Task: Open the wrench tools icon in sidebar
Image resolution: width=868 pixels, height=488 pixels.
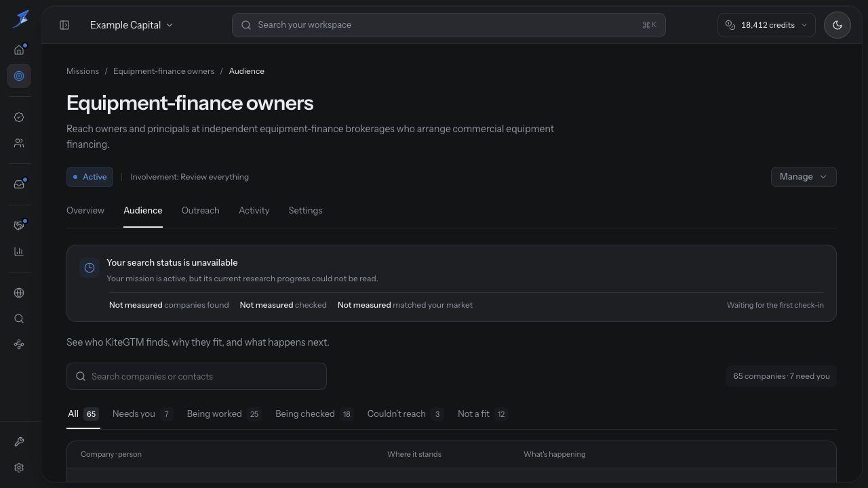Action: pyautogui.click(x=19, y=442)
